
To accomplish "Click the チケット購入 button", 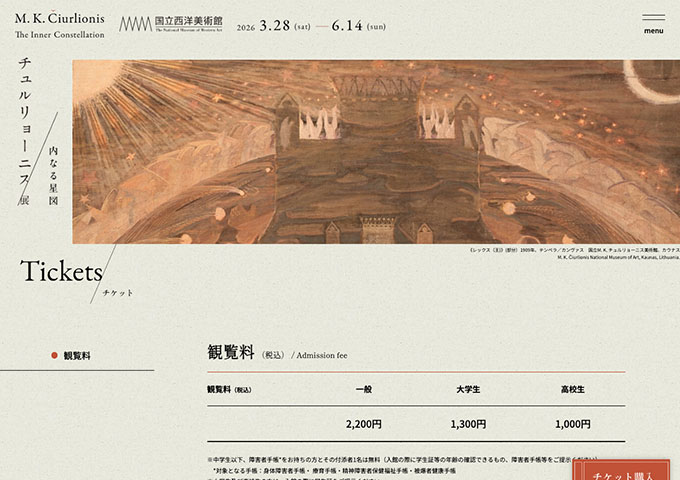I will 621,471.
